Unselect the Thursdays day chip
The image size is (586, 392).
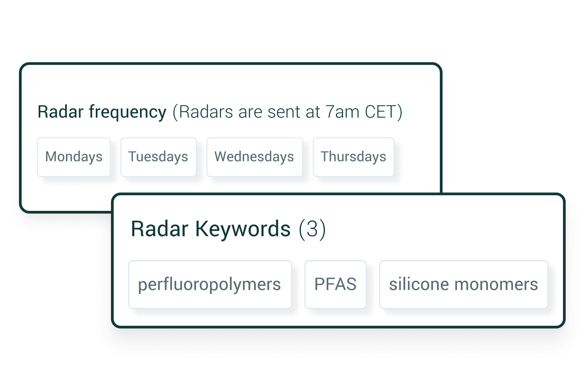[353, 157]
